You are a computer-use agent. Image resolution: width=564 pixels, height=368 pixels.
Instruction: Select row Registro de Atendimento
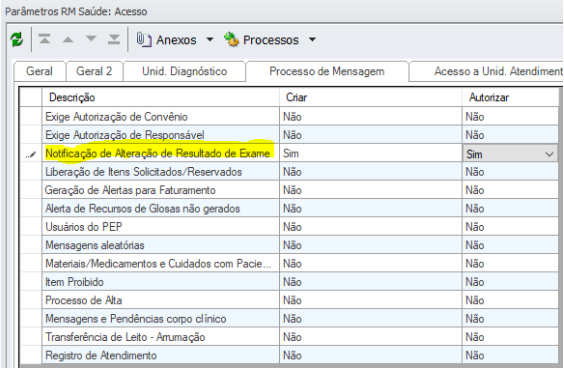point(160,355)
